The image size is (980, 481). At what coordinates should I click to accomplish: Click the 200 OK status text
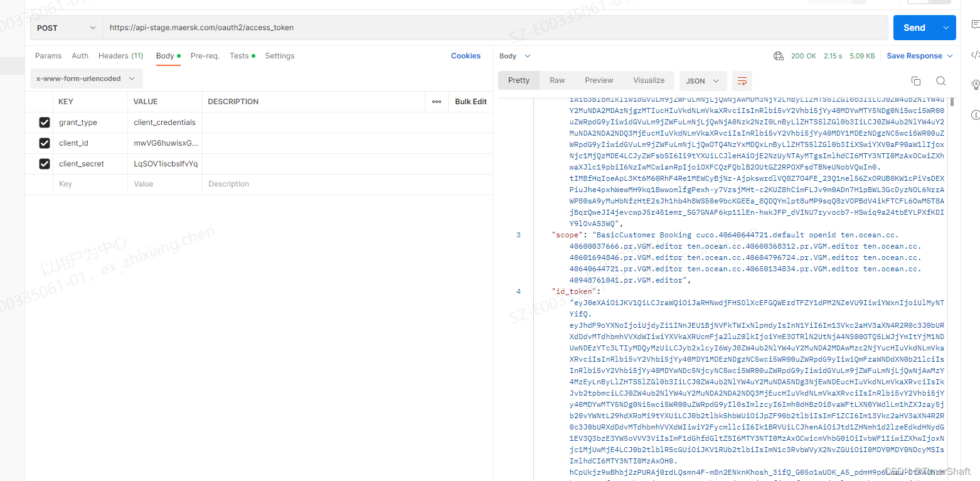803,56
